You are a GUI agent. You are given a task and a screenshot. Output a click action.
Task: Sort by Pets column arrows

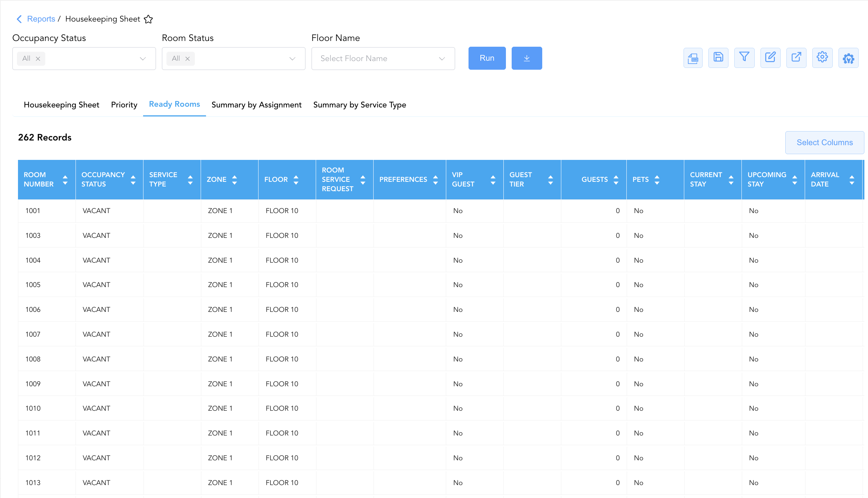click(x=657, y=180)
